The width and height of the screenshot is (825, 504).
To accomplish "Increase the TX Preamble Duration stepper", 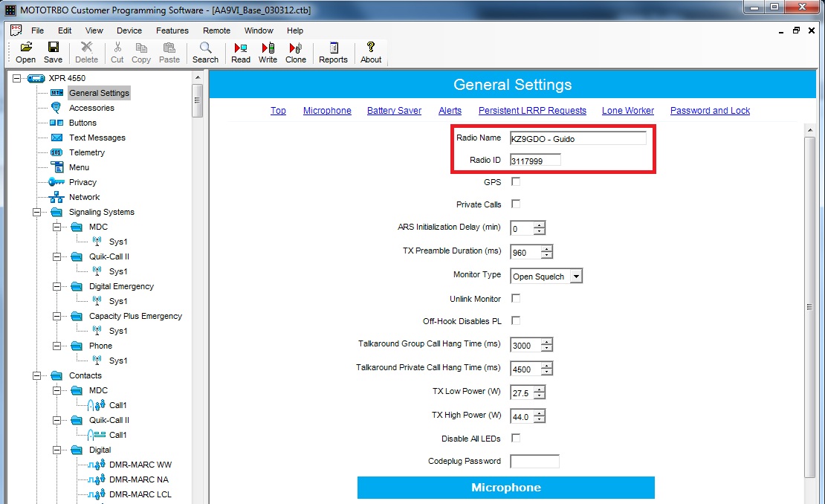I will click(547, 249).
